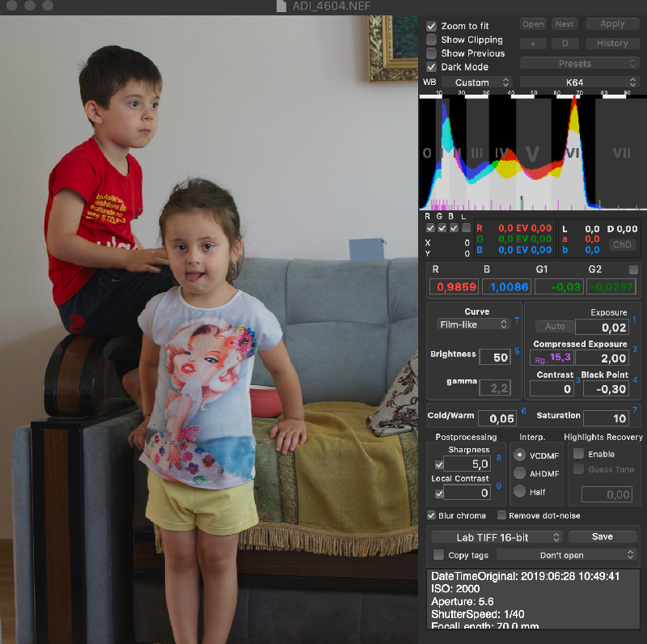Enable the Show Clipping checkbox
This screenshot has height=644, width=647.
[431, 40]
